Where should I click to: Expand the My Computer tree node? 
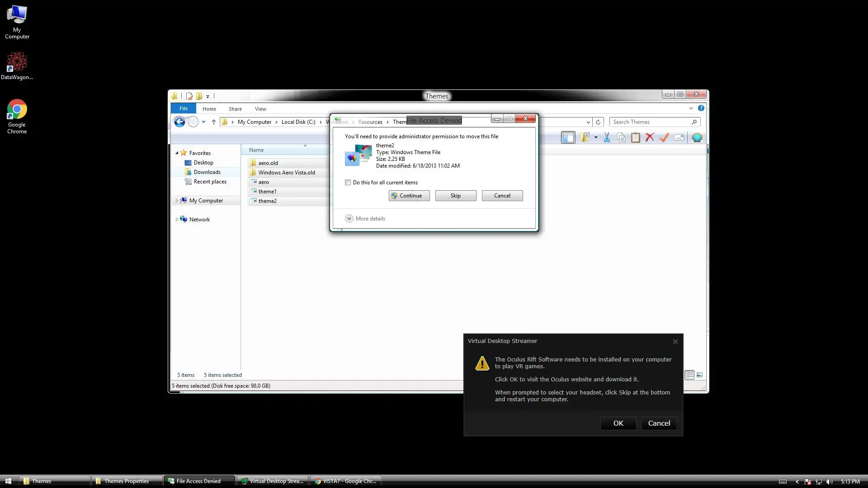(177, 201)
